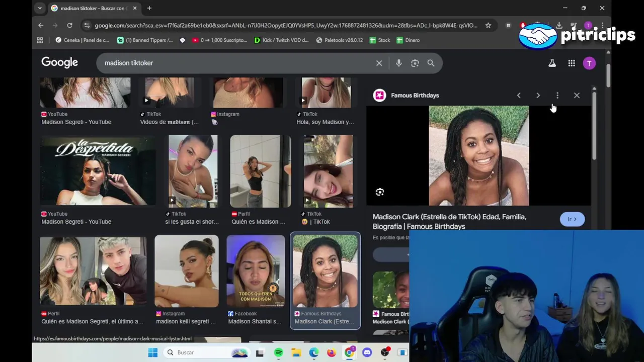Click the preview panel scrollbar
Viewport: 644px width, 362px height.
[594, 126]
